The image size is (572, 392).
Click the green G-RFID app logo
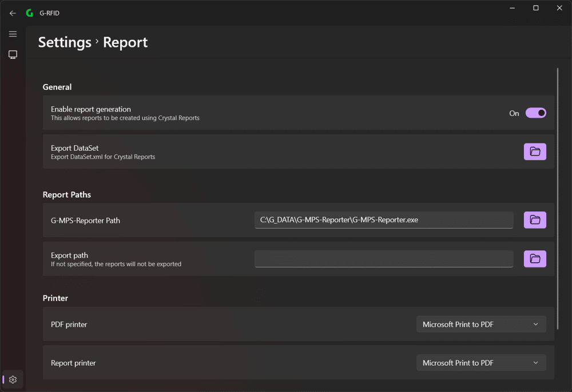point(30,13)
